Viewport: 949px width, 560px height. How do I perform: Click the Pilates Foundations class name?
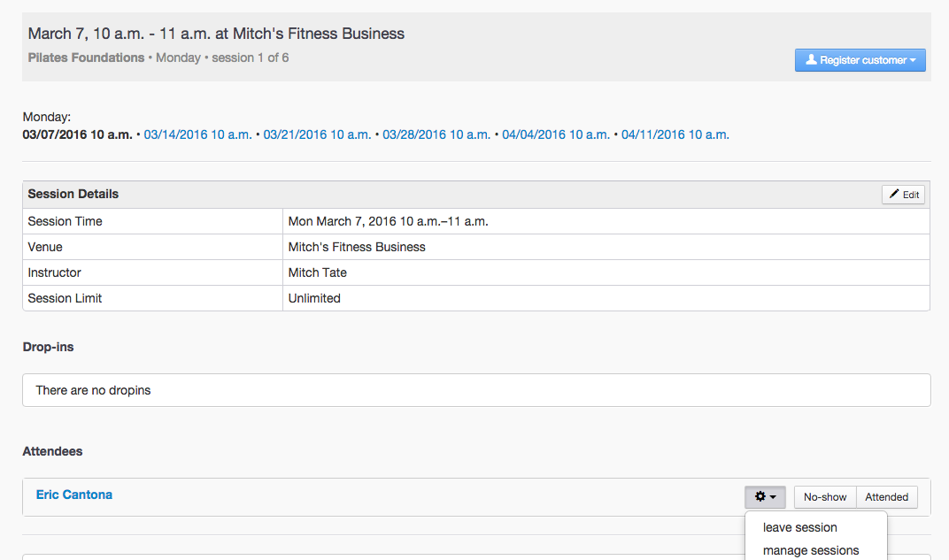(86, 58)
